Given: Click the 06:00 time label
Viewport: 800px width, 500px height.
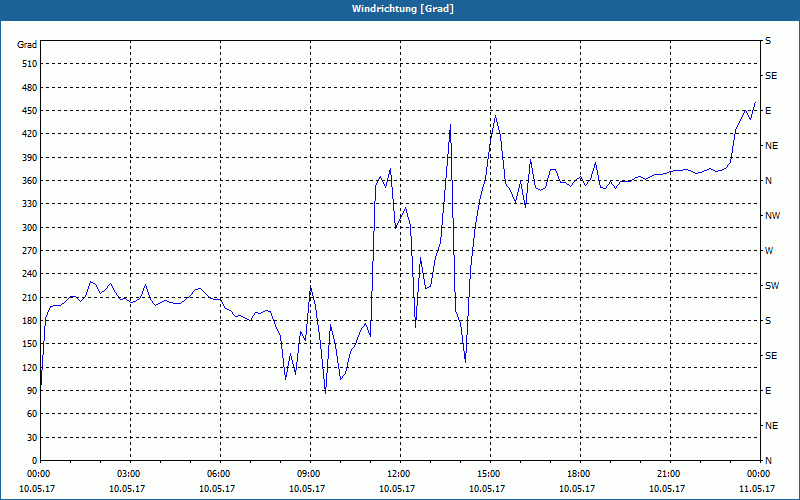Looking at the screenshot, I should (217, 474).
